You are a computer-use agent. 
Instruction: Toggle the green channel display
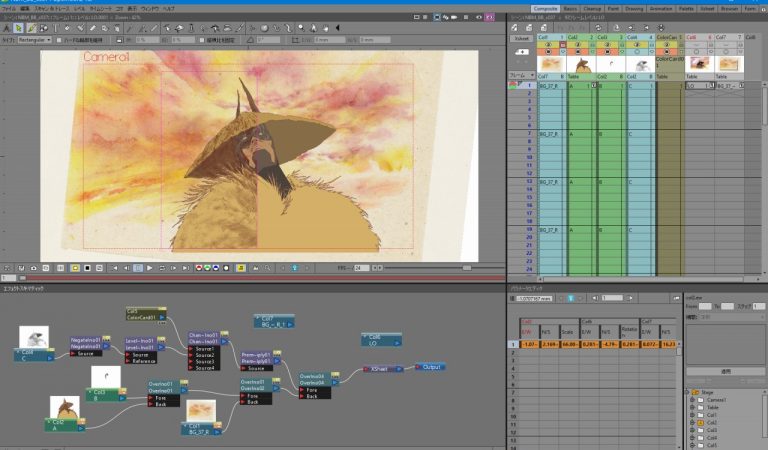[207, 268]
